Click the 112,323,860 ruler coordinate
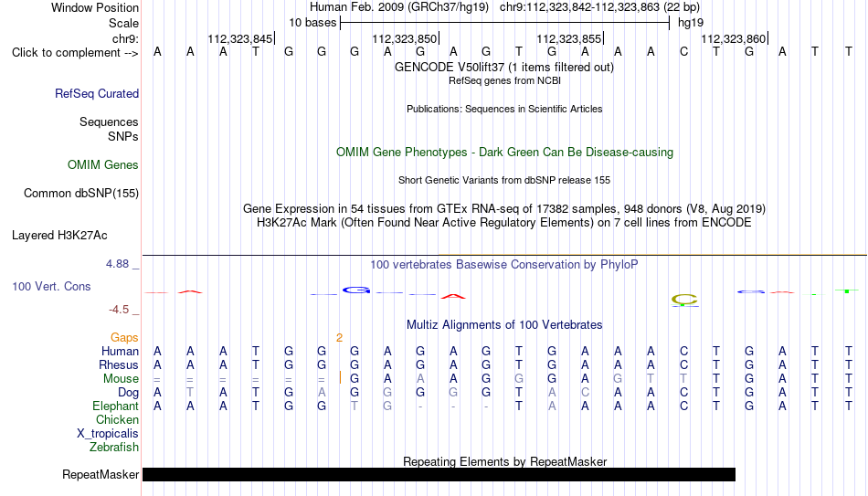Image resolution: width=868 pixels, height=496 pixels. (x=734, y=38)
